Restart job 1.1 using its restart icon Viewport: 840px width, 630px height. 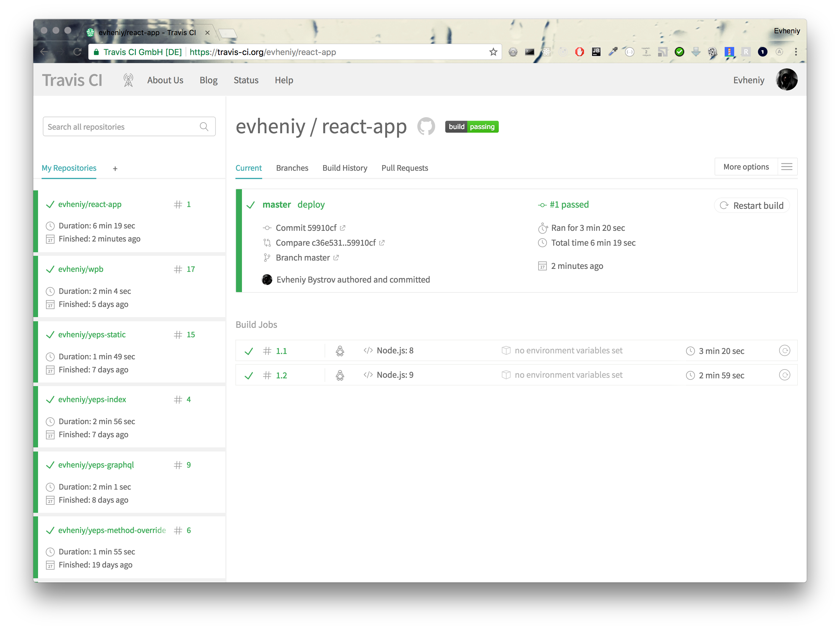pos(785,351)
